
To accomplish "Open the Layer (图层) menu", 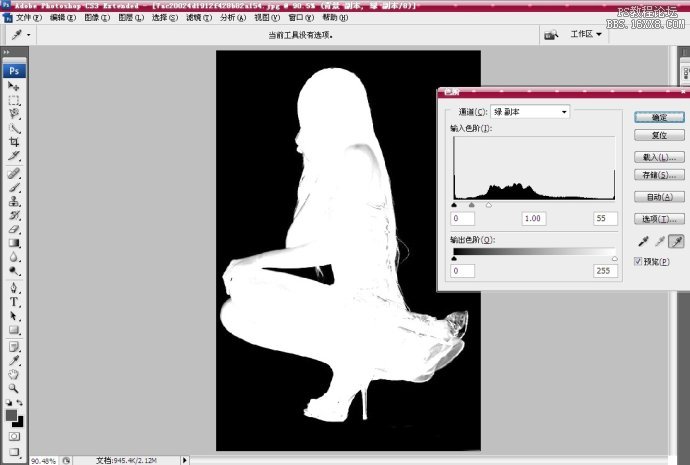I will pos(131,18).
